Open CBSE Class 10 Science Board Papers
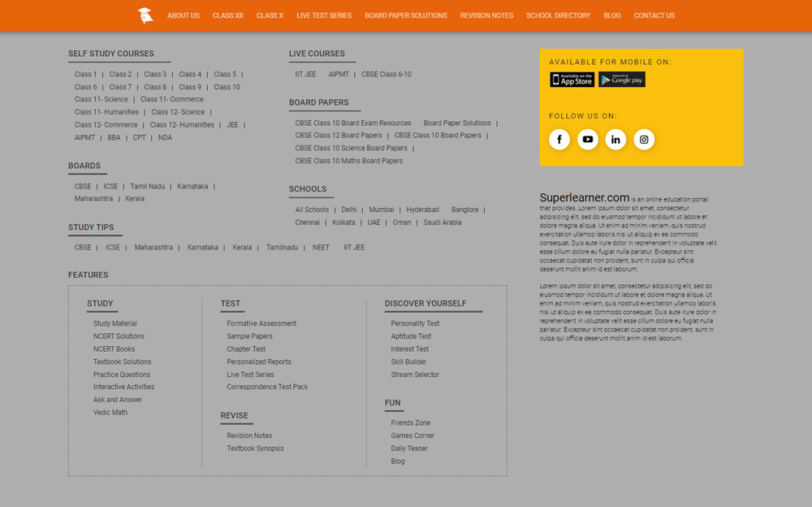Viewport: 812px width, 507px height. point(351,148)
